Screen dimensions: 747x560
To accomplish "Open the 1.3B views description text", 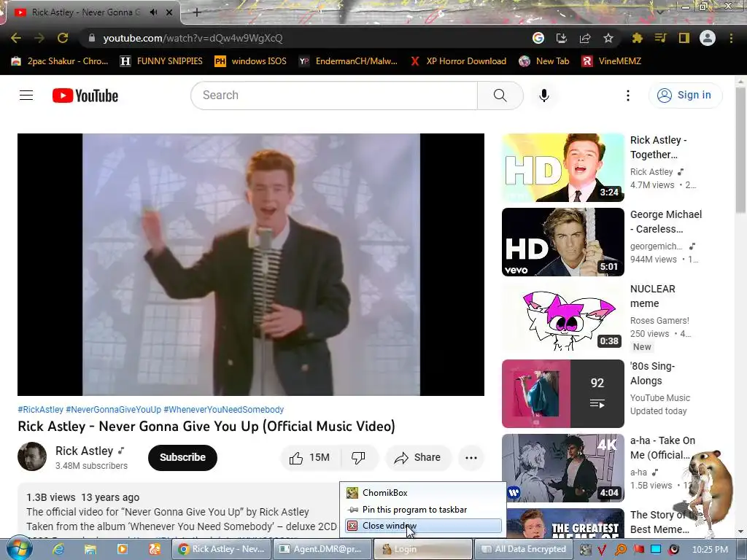I will point(83,497).
